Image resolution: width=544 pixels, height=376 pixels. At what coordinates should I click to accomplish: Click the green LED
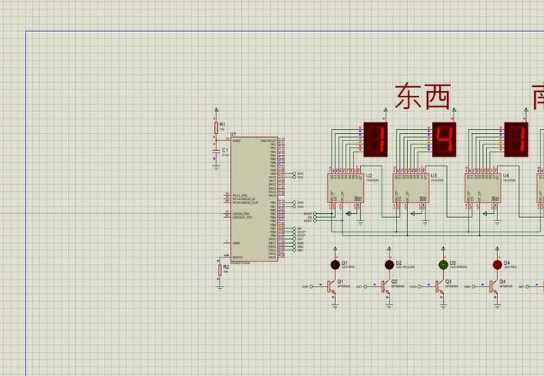tap(443, 265)
